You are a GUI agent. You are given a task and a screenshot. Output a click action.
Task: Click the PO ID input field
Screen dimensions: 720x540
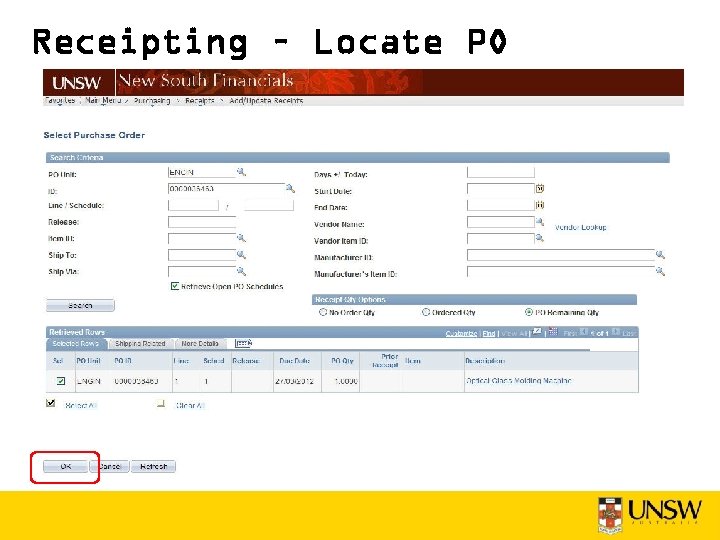tap(226, 189)
